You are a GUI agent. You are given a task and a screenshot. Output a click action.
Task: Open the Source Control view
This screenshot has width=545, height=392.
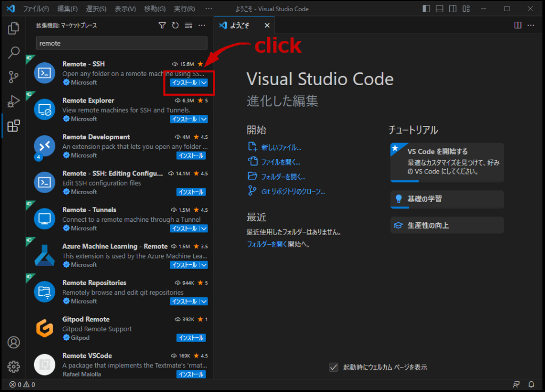coord(14,77)
